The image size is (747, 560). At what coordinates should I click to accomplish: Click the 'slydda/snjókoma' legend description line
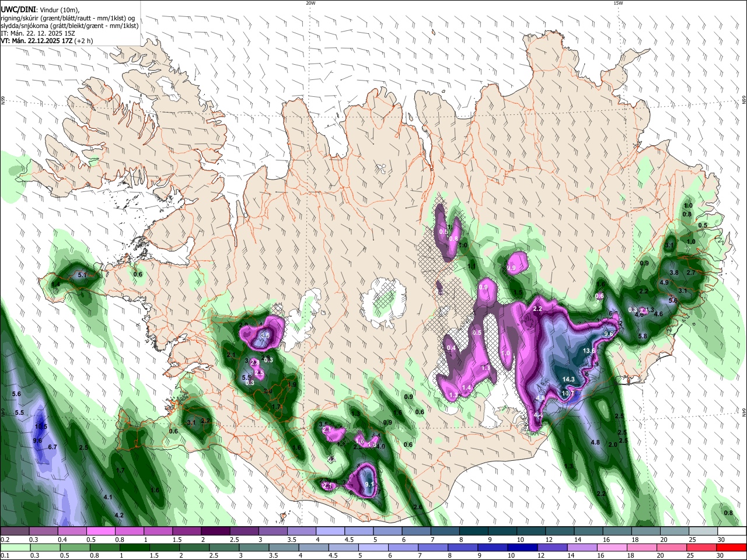[69, 26]
